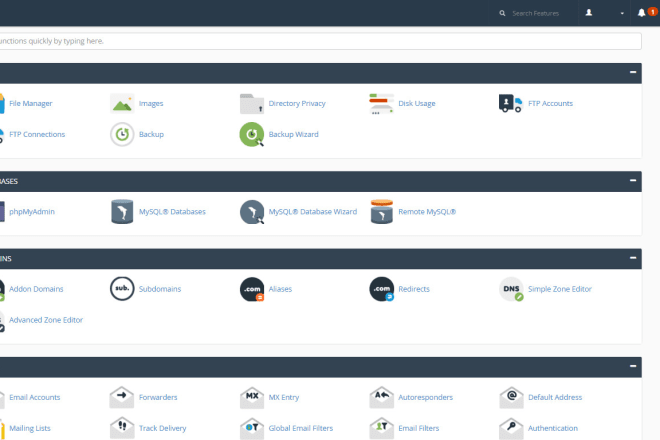Viewport: 660px width, 440px height.
Task: Click the Backup text link
Action: (151, 134)
